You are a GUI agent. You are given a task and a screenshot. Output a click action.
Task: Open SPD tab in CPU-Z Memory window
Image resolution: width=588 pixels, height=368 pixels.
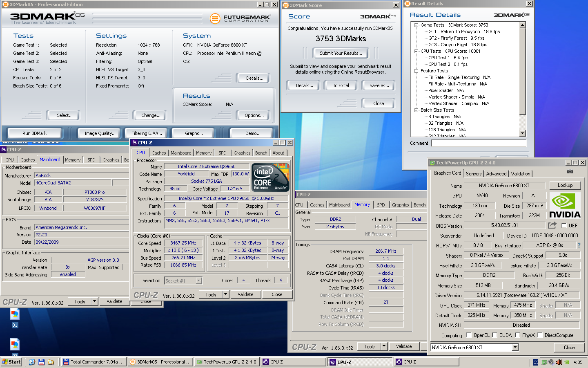point(381,205)
